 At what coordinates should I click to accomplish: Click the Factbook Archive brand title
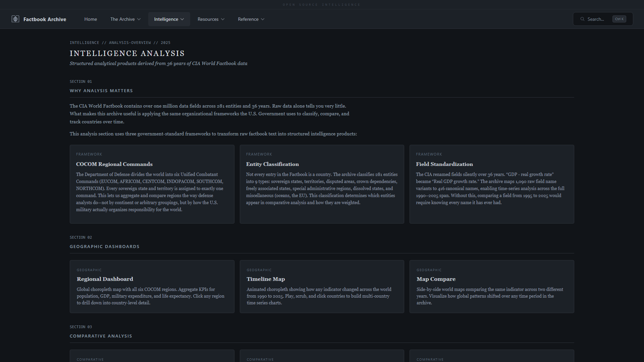tap(45, 19)
